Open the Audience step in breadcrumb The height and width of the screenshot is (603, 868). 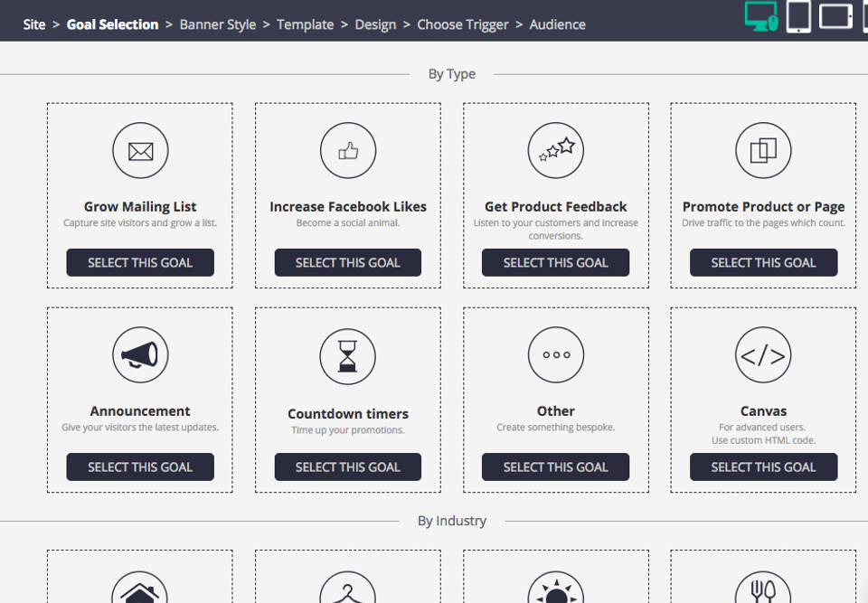(557, 24)
